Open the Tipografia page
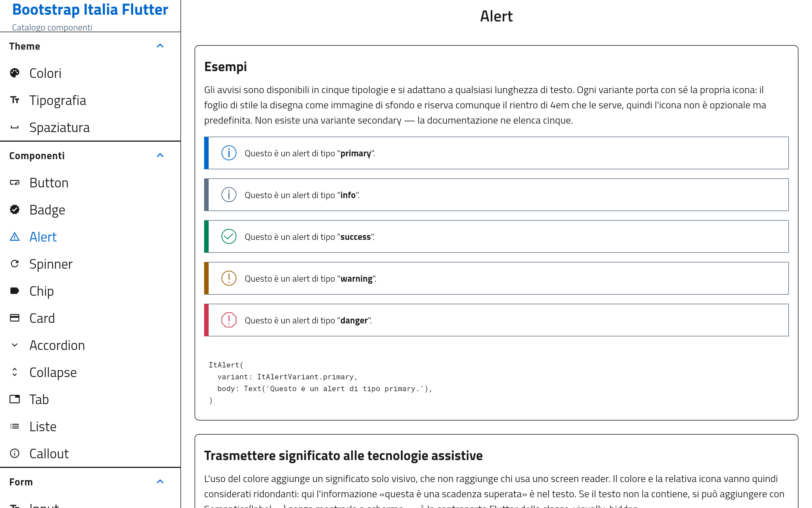 pos(90,100)
